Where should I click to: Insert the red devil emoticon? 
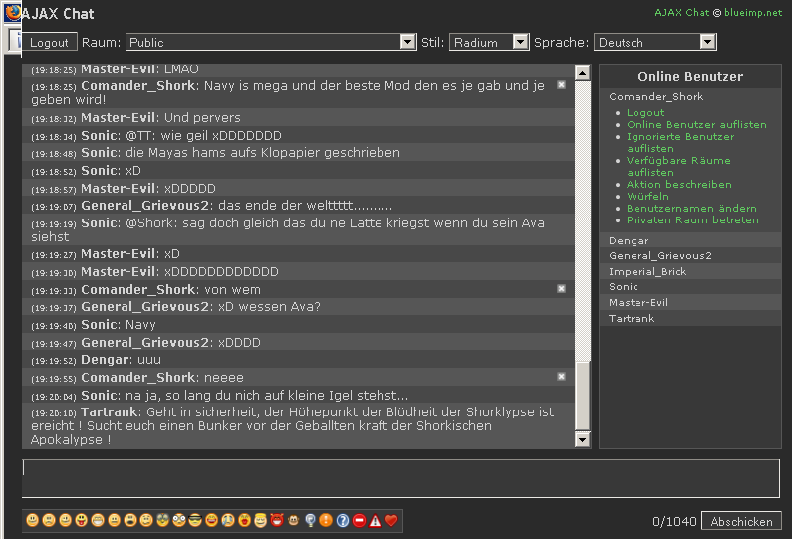tap(277, 520)
